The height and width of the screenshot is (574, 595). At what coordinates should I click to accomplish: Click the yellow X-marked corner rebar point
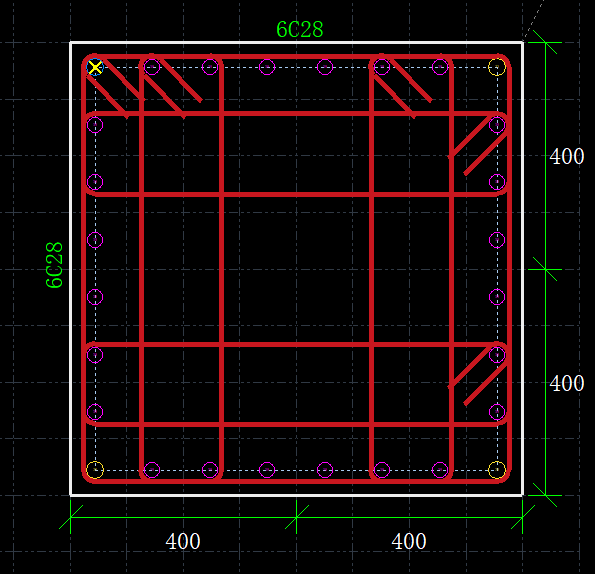pos(95,68)
